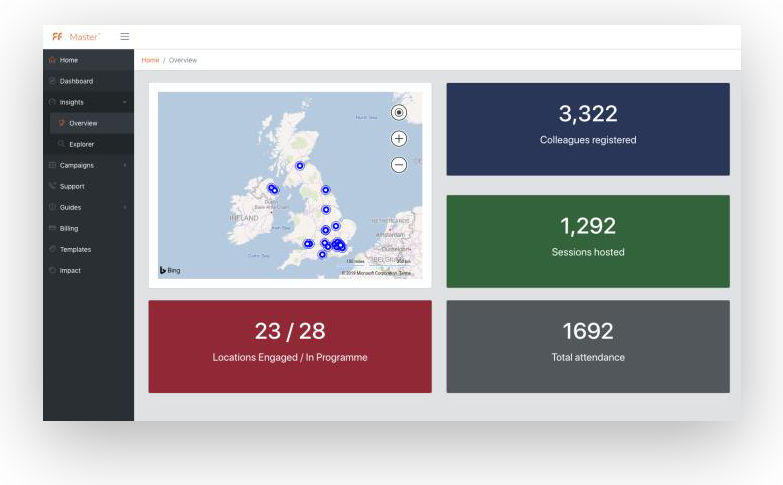Zoom in on the map
783x485 pixels.
tap(399, 139)
